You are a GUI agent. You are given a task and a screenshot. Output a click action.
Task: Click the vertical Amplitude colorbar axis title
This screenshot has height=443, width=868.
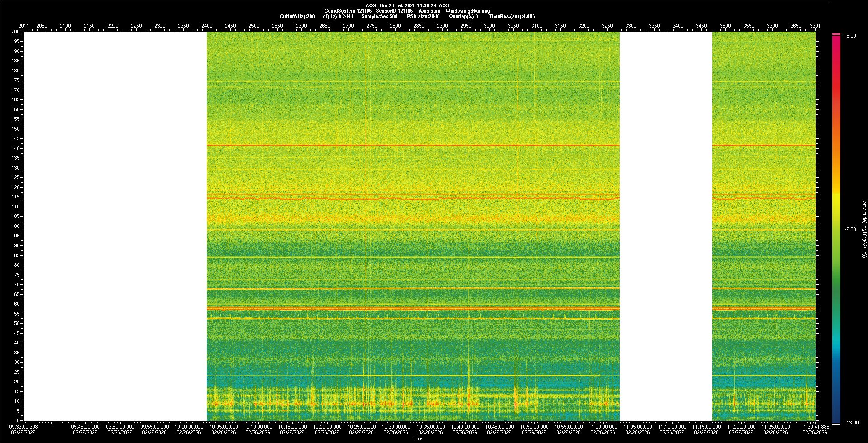(x=864, y=229)
